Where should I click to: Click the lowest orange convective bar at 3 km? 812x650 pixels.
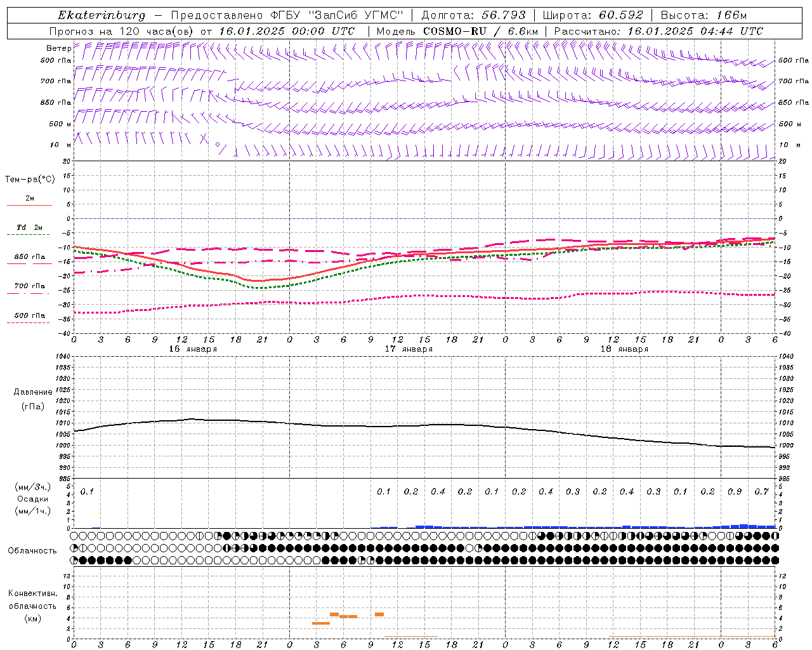tap(321, 623)
